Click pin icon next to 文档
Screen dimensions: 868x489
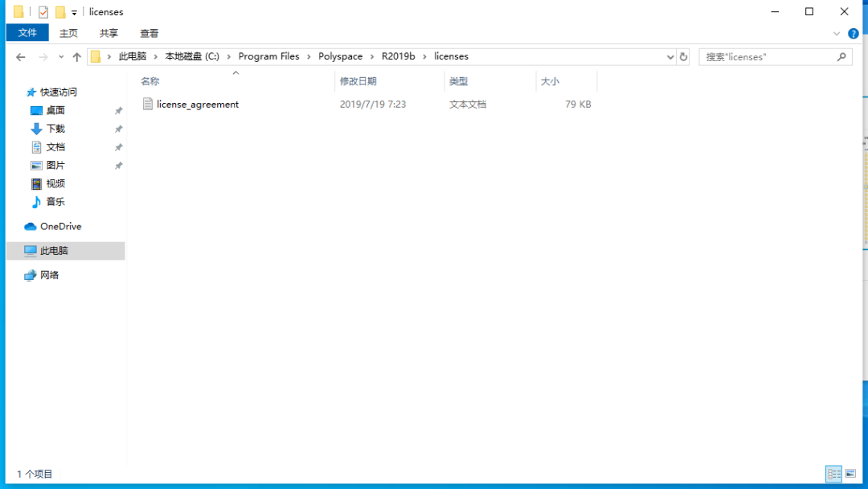(118, 147)
